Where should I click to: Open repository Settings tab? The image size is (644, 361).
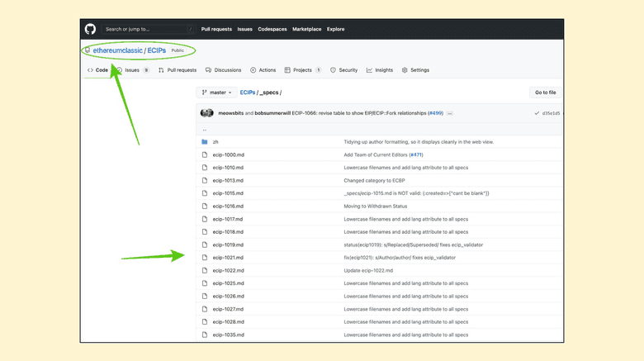(x=416, y=70)
